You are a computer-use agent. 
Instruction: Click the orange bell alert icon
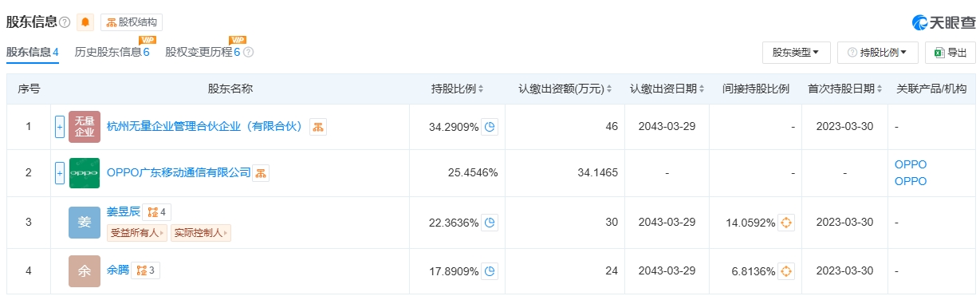pyautogui.click(x=85, y=22)
